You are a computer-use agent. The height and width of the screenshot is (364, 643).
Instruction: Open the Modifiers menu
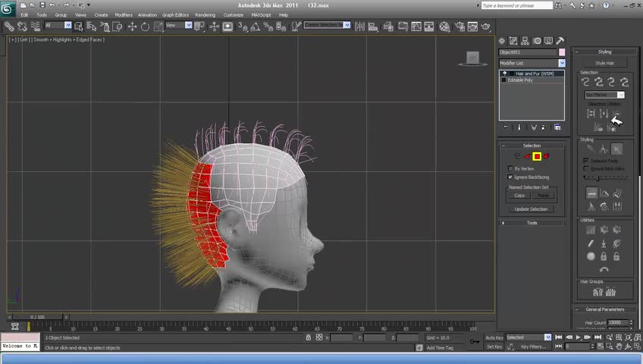[x=123, y=15]
